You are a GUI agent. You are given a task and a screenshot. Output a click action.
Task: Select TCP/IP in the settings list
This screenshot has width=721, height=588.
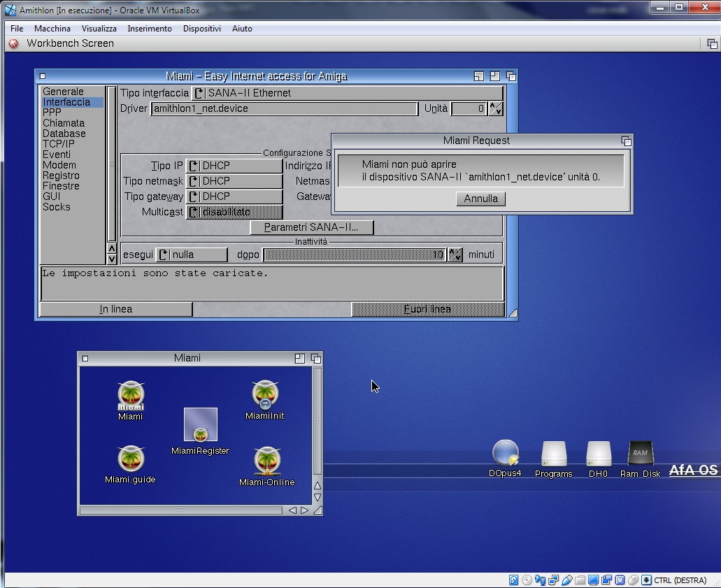coord(59,144)
